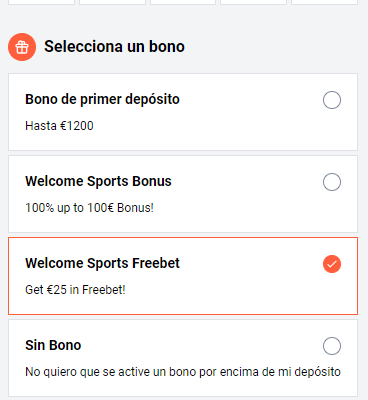Click the 'Sin Bono' card title
368x400 pixels.
[53, 345]
